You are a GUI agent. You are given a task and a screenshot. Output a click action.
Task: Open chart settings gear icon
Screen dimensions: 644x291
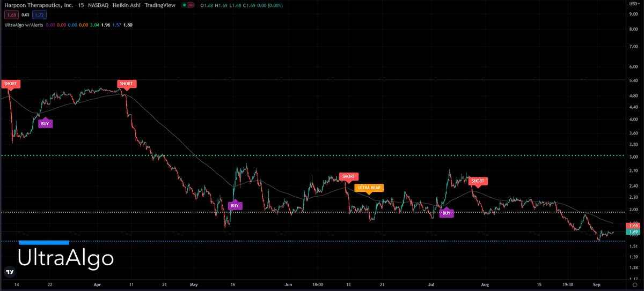pos(634,285)
